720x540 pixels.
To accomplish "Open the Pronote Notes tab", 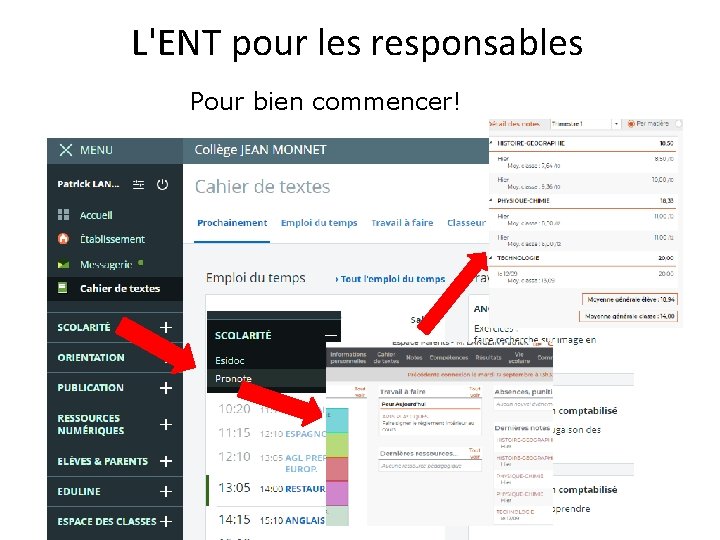I will click(414, 357).
